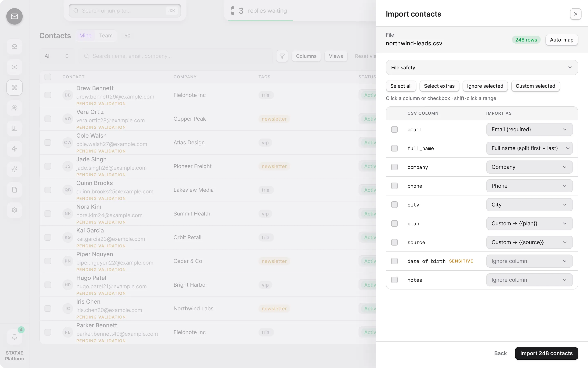Open the sparkles AI icon in sidebar
The width and height of the screenshot is (588, 368).
(x=14, y=169)
